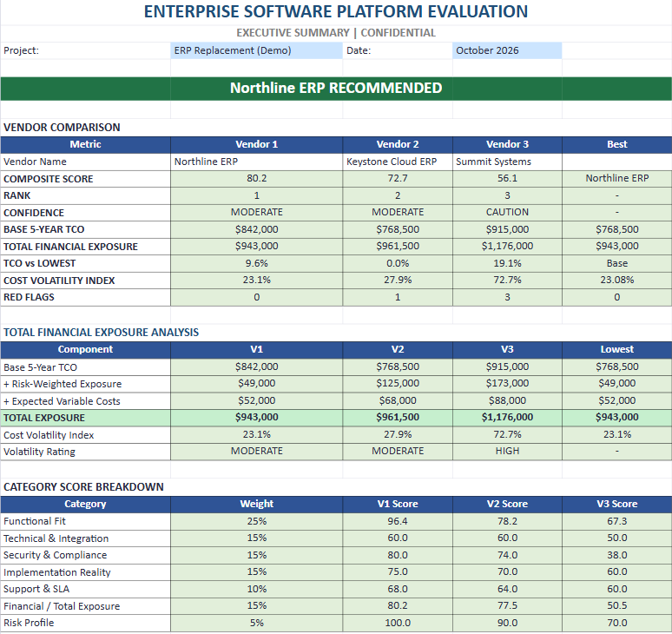Click the 'COMPOSITE SCORE' row label
The height and width of the screenshot is (634, 672).
(x=85, y=179)
